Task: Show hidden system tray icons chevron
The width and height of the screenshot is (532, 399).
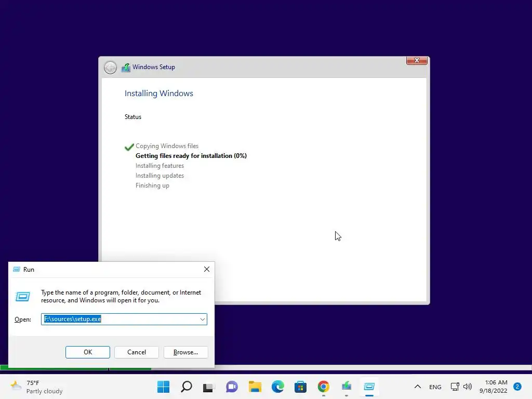Action: click(418, 387)
